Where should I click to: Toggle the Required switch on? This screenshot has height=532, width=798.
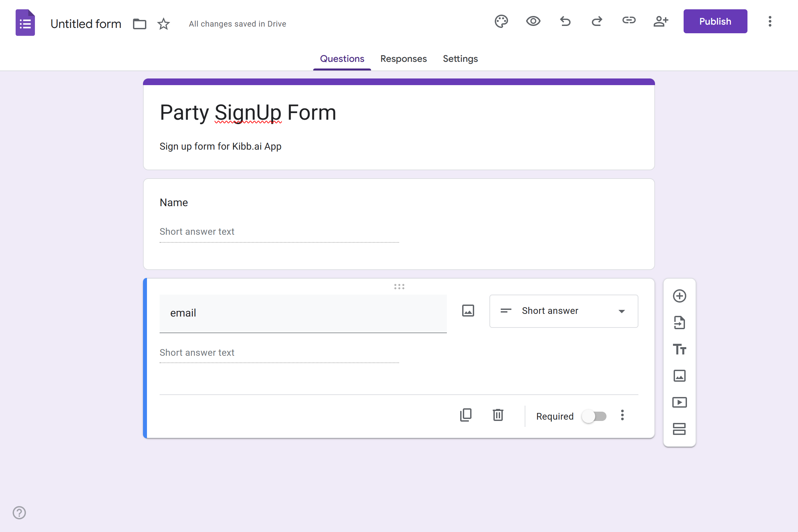pyautogui.click(x=594, y=416)
